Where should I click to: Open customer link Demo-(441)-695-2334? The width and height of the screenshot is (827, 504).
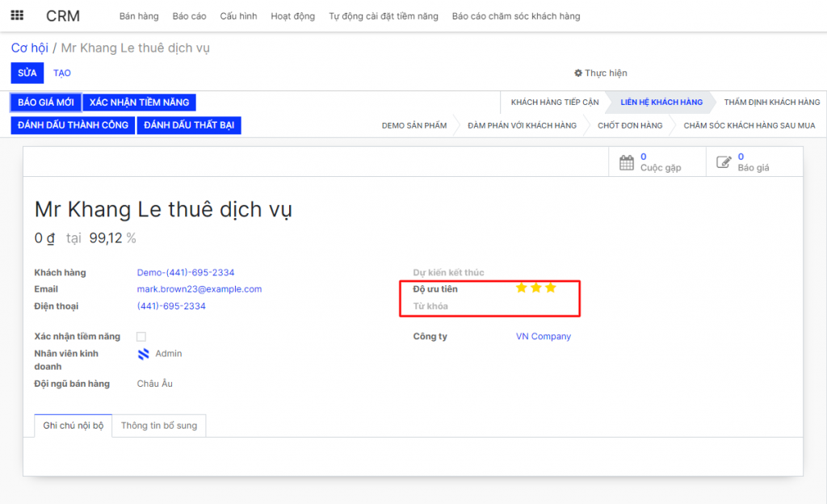tap(186, 272)
